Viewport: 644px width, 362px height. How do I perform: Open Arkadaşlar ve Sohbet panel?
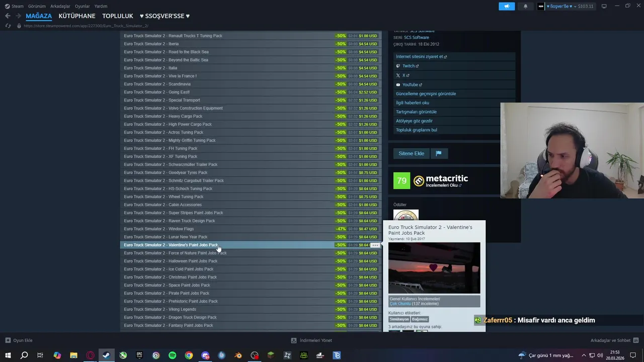click(x=615, y=340)
